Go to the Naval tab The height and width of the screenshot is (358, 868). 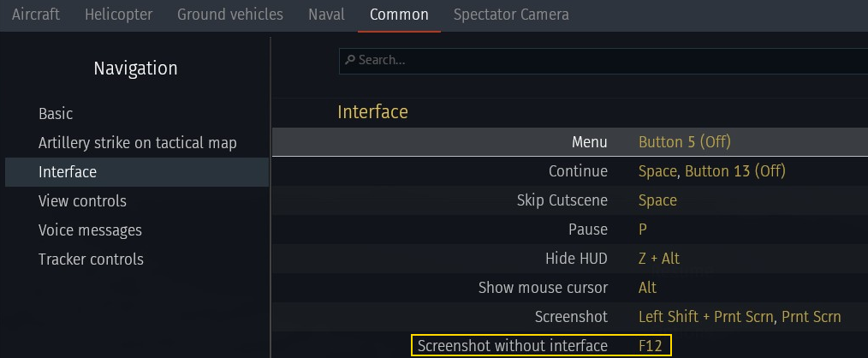pyautogui.click(x=326, y=15)
